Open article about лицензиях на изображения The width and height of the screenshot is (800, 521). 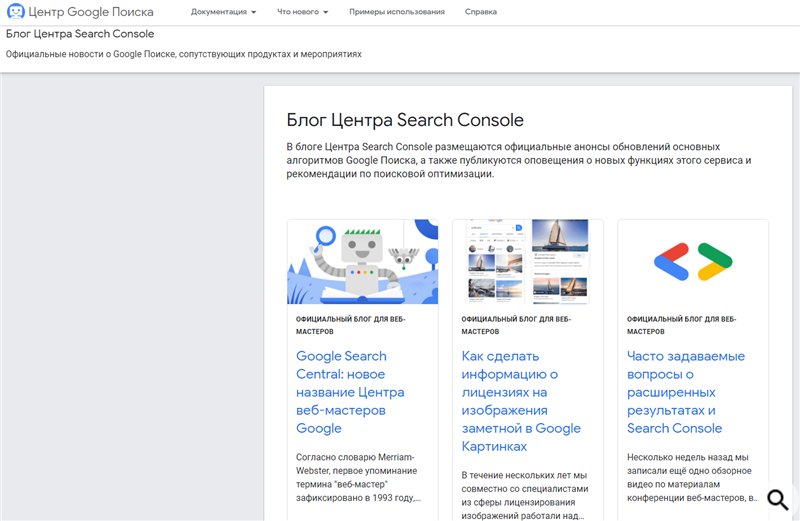click(520, 401)
